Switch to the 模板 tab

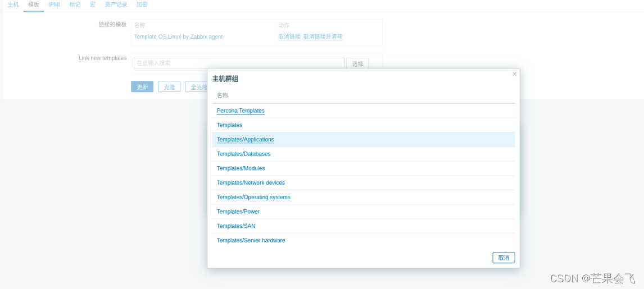[x=34, y=4]
